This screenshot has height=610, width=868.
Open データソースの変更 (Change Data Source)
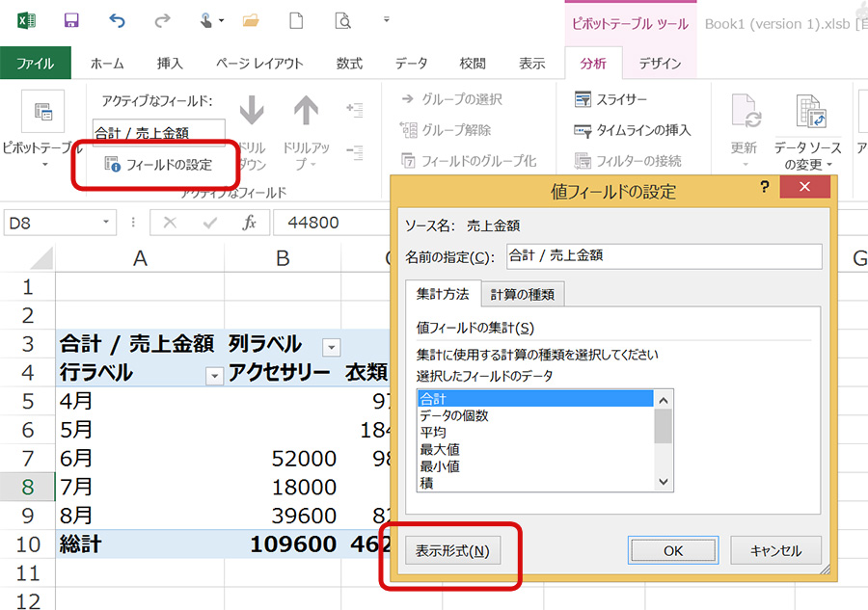click(x=807, y=114)
